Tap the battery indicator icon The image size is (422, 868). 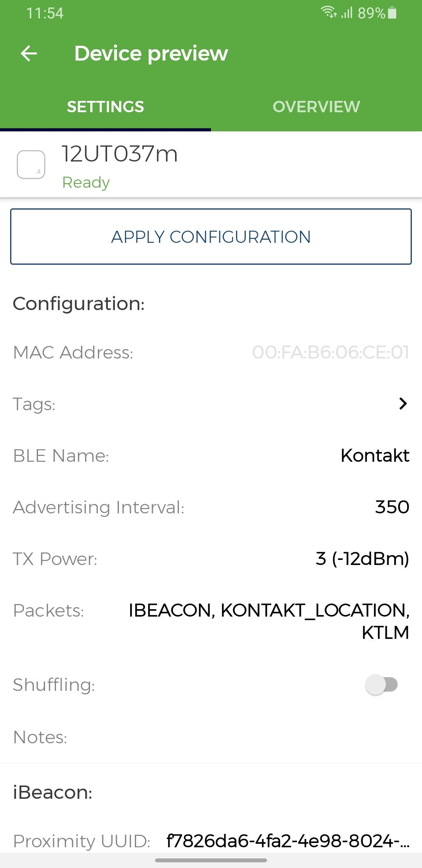click(393, 13)
